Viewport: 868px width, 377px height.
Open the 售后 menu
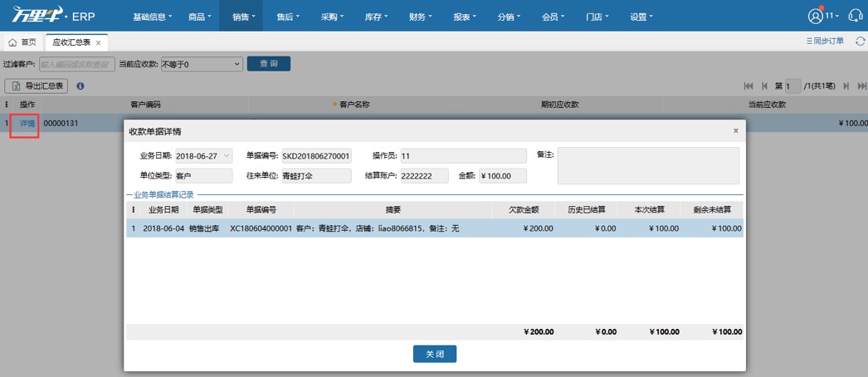(288, 17)
